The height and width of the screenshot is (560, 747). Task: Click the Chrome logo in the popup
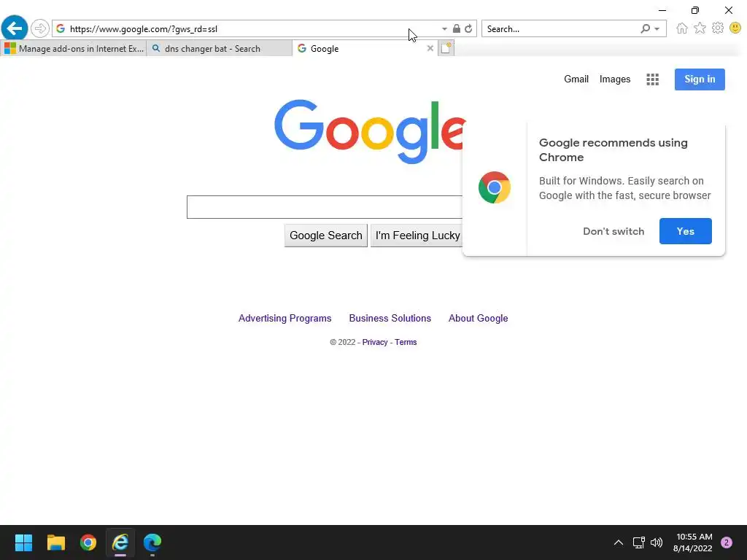tap(495, 187)
